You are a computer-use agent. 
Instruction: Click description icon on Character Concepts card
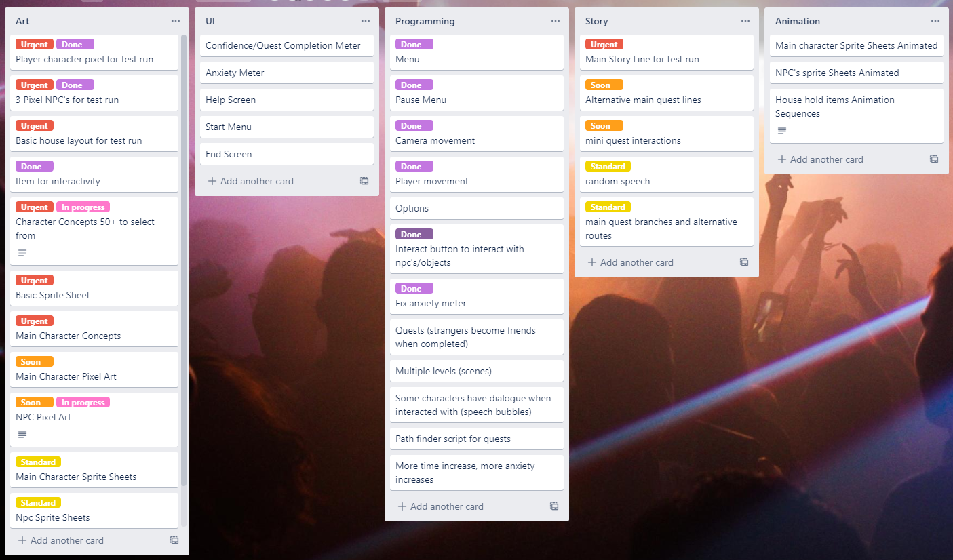[22, 253]
